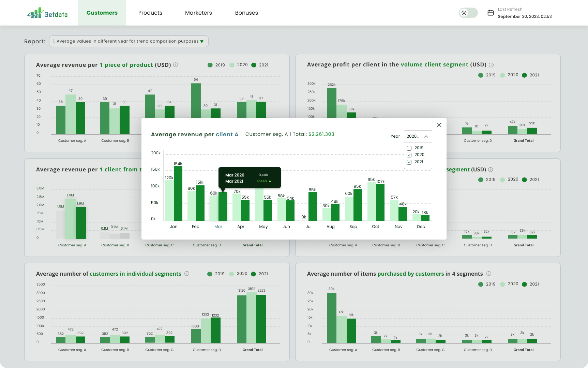The height and width of the screenshot is (368, 588).
Task: Click info icon beside the middle-right segment (USD) title
Action: 491,169
